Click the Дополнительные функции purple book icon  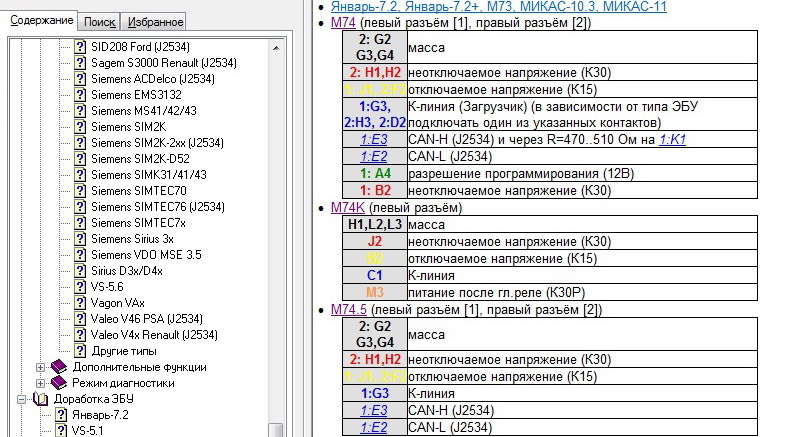click(x=59, y=367)
